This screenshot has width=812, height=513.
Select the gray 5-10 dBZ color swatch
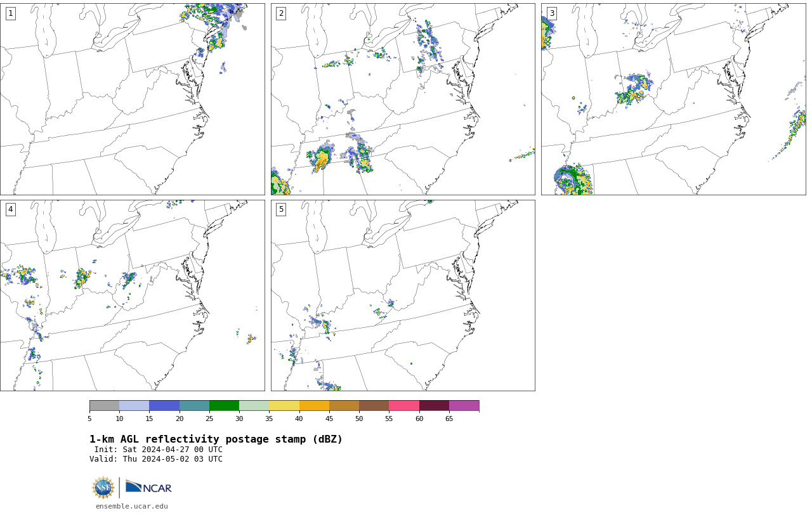tap(105, 406)
